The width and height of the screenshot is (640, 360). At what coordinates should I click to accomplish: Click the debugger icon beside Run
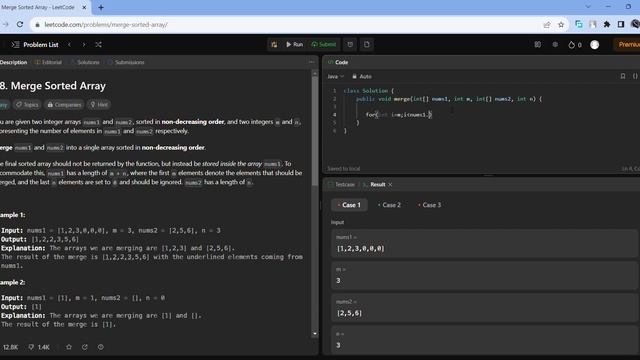point(274,44)
